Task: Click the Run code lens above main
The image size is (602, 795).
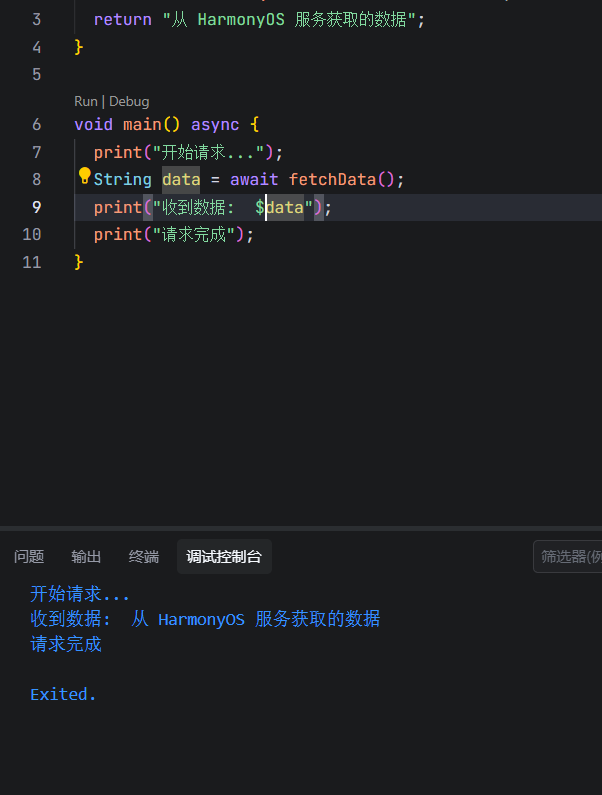Action: 86,101
